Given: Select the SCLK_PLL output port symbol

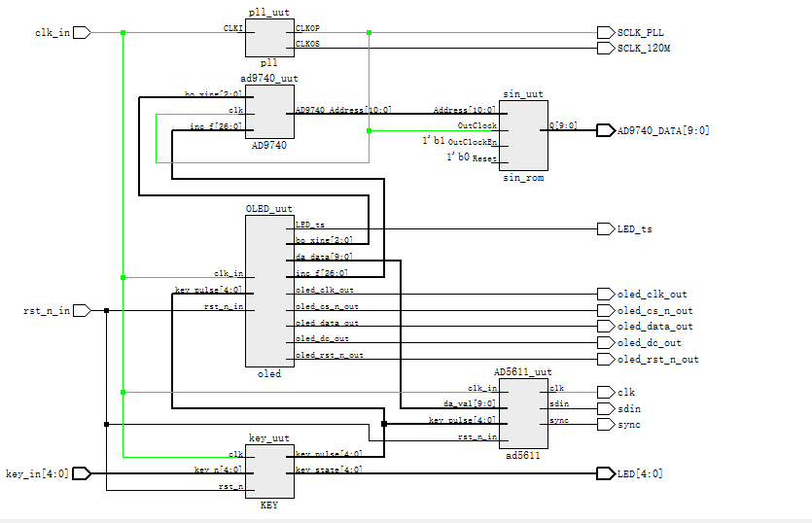Looking at the screenshot, I should pyautogui.click(x=606, y=33).
